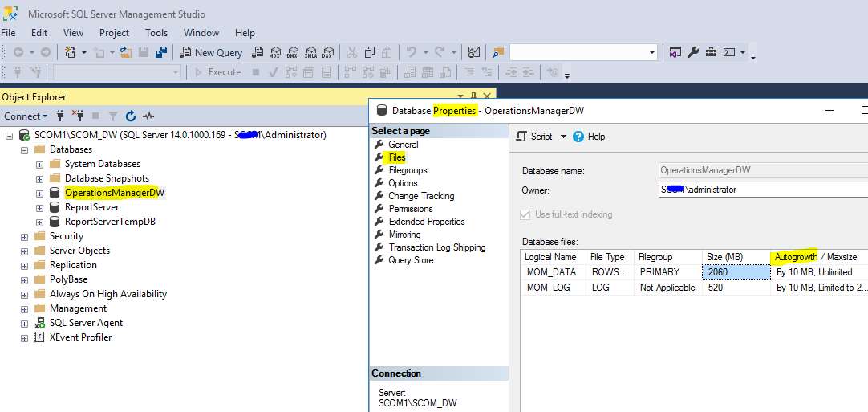The height and width of the screenshot is (412, 868).
Task: Collapse the Databases folder
Action: 24,149
